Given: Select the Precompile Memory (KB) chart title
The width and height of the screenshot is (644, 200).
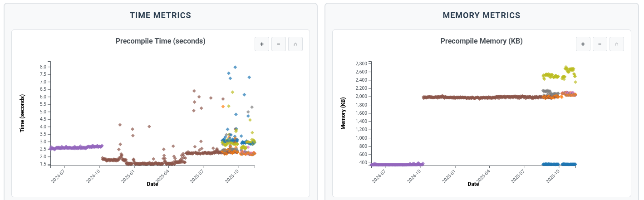Looking at the screenshot, I should coord(482,41).
